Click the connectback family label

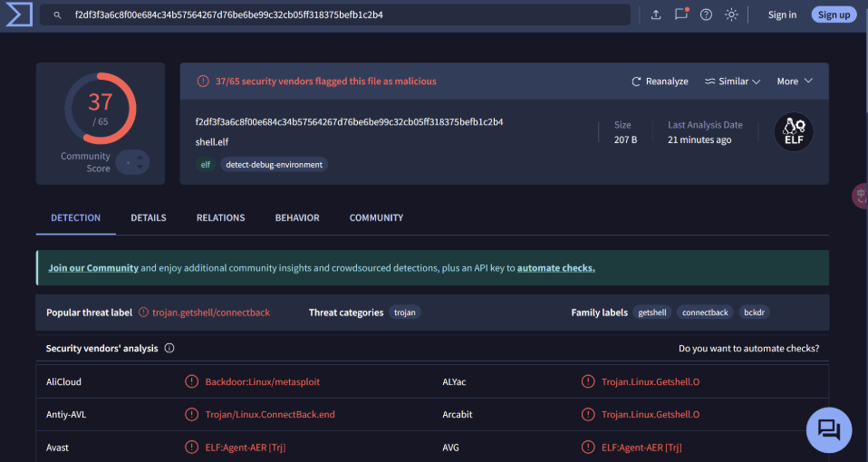coord(705,312)
